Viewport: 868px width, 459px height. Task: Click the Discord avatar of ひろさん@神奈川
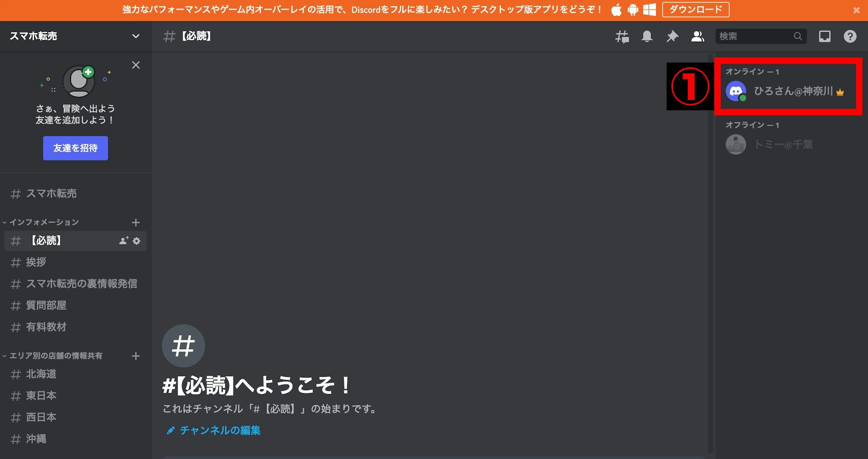pos(736,91)
